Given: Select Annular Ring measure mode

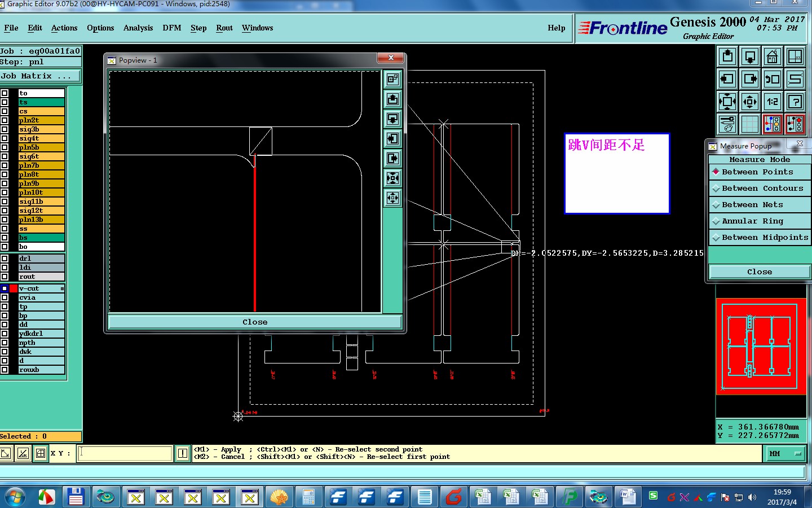Looking at the screenshot, I should click(x=760, y=221).
